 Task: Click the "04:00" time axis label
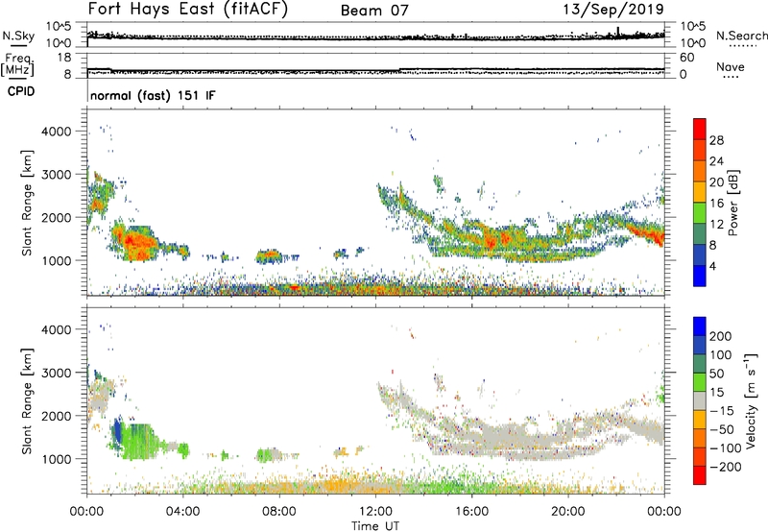coord(182,512)
